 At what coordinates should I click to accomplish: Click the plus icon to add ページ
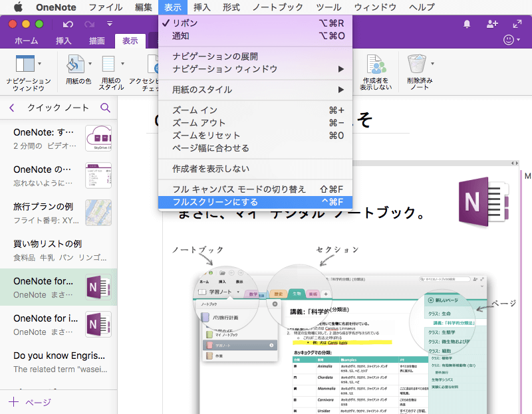pyautogui.click(x=13, y=402)
